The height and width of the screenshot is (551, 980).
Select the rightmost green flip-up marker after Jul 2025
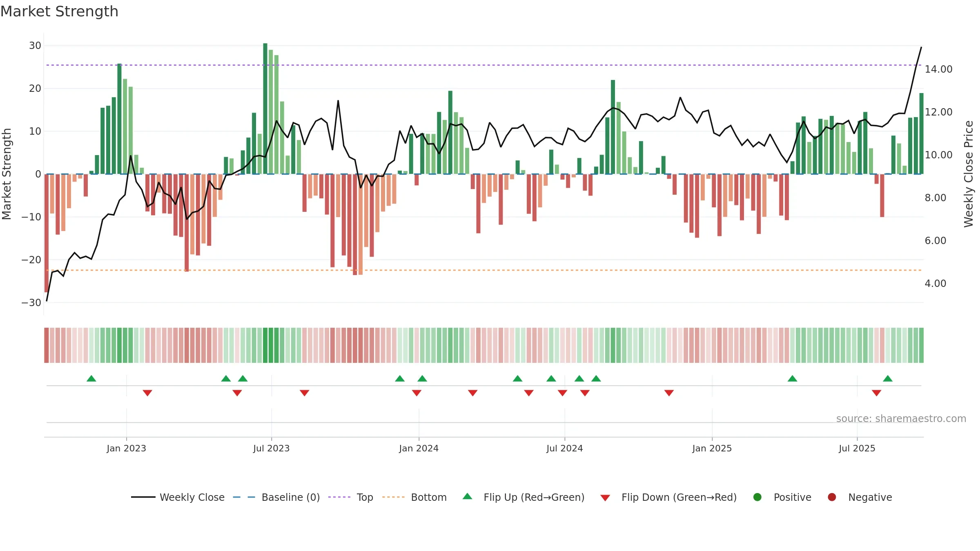[888, 378]
